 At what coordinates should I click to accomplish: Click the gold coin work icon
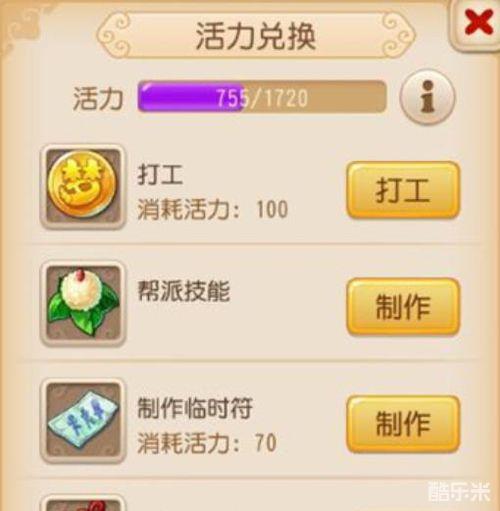pos(83,187)
